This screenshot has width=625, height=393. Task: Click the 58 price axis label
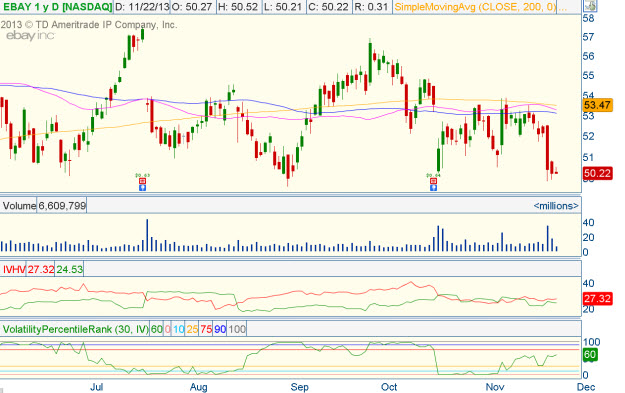[588, 18]
